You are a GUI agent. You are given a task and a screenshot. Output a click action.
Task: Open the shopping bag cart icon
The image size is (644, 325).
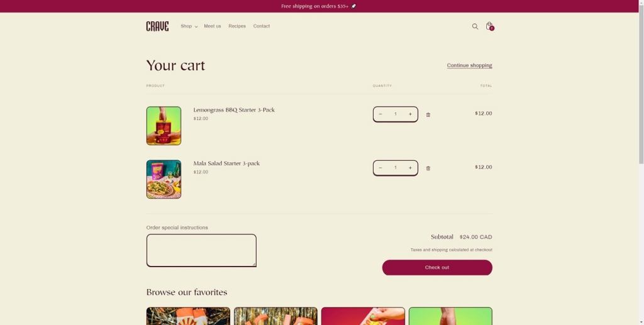(489, 26)
